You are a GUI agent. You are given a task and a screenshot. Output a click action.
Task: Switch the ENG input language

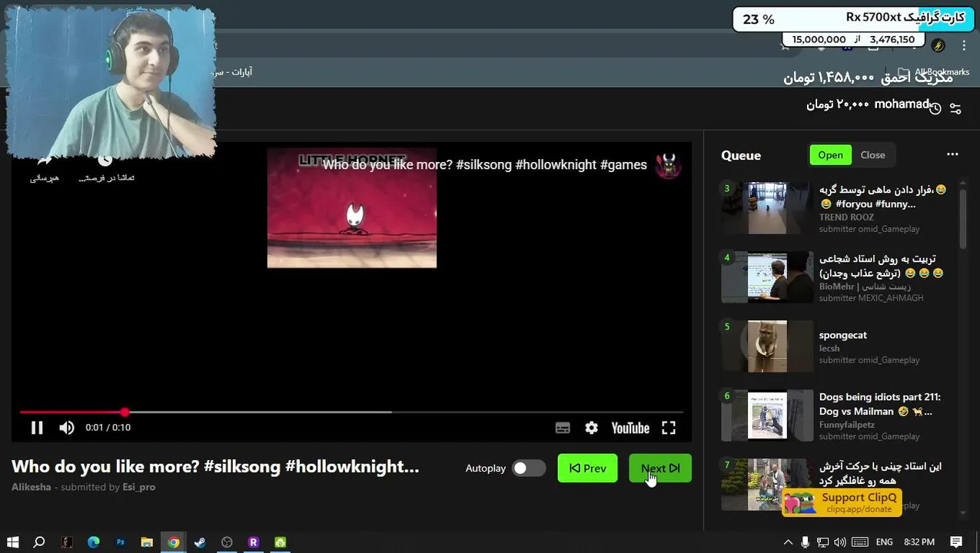tap(885, 542)
